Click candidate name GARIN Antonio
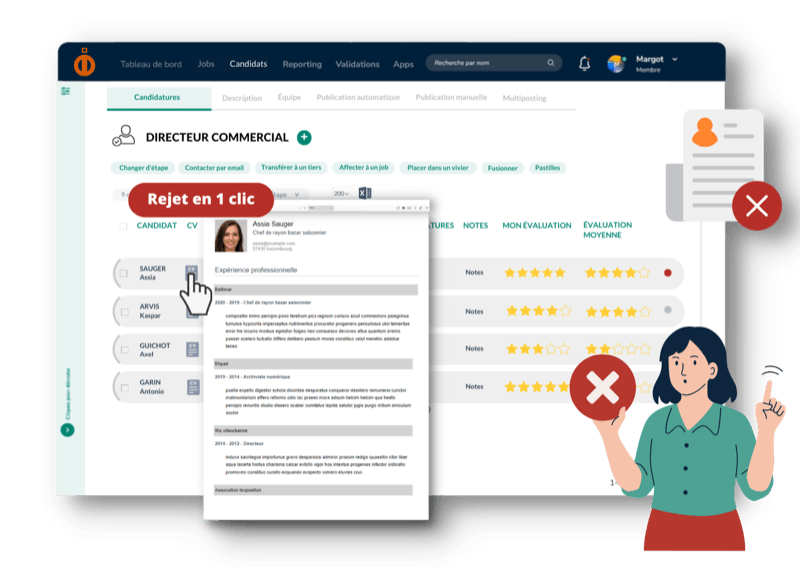Image resolution: width=800 pixels, height=567 pixels. pos(152,387)
